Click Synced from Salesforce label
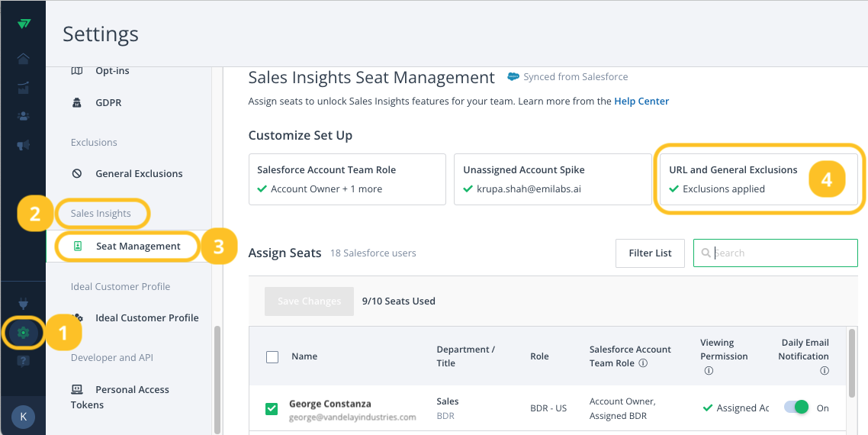The height and width of the screenshot is (435, 868). pyautogui.click(x=576, y=77)
